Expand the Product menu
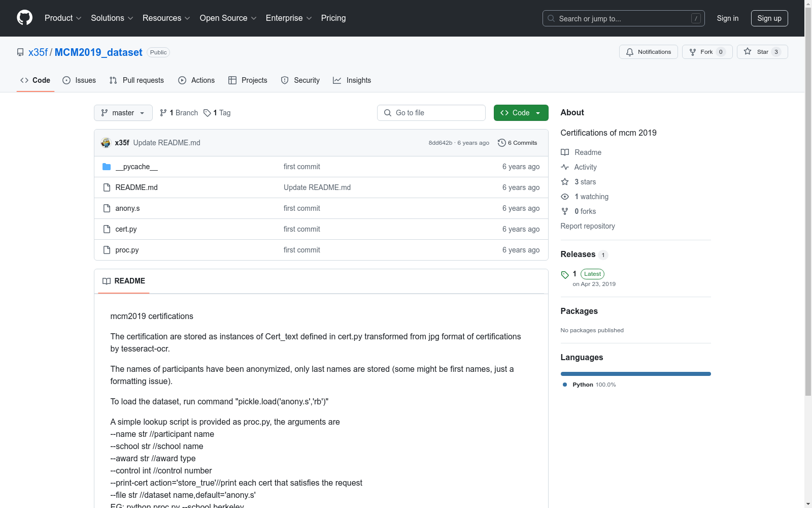 (x=63, y=18)
